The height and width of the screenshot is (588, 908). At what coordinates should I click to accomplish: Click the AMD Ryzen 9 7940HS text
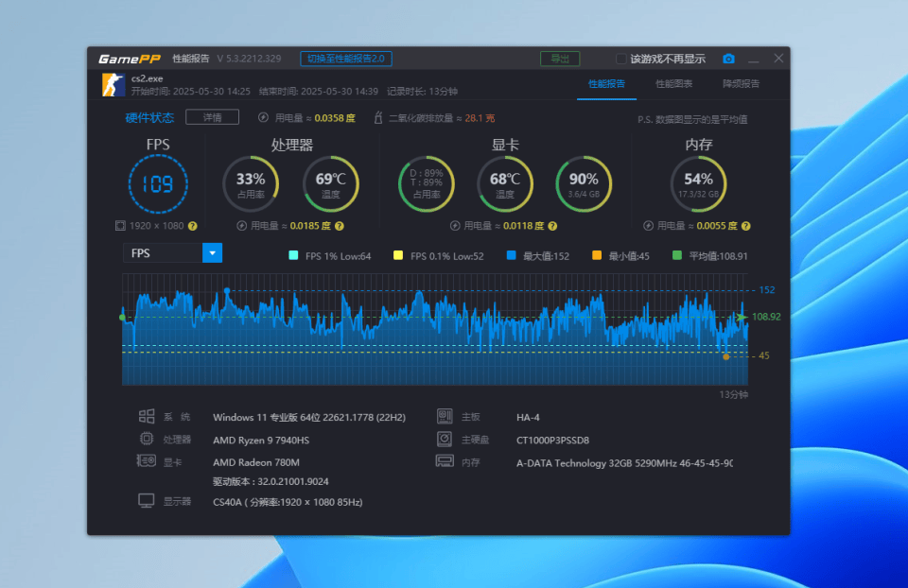point(261,441)
